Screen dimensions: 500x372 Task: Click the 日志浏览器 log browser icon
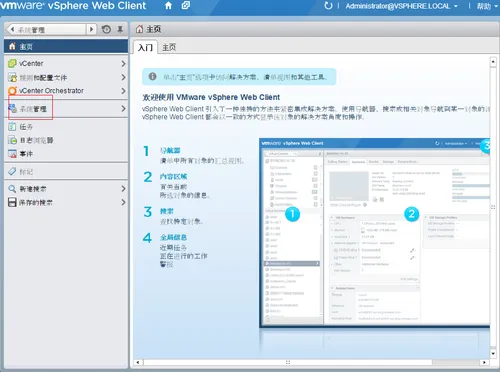pos(12,140)
